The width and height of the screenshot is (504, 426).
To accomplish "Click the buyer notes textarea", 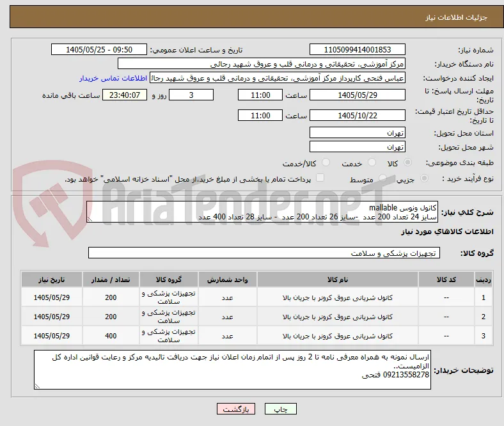I will pos(232,370).
